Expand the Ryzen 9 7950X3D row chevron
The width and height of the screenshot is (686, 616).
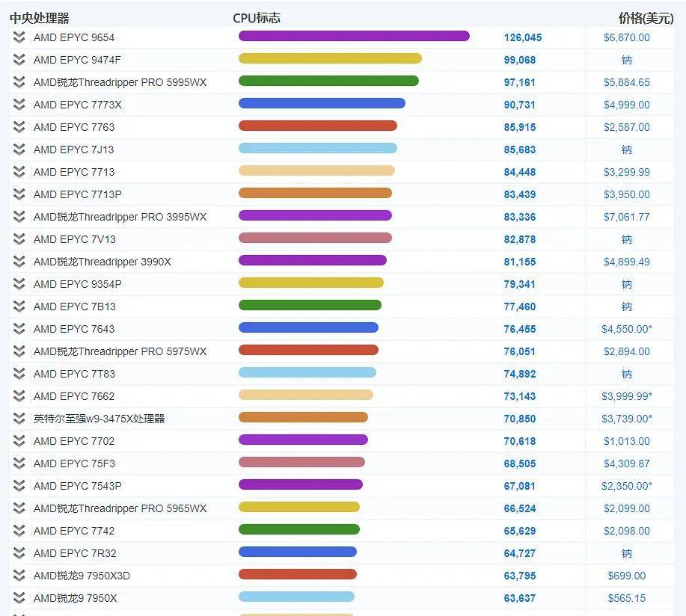(x=19, y=576)
